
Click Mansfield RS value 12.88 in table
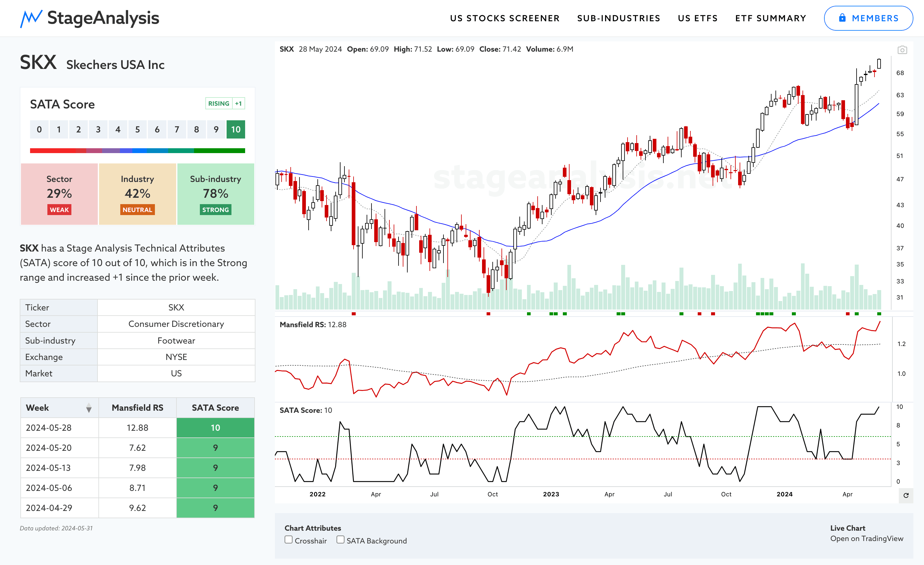(x=137, y=428)
